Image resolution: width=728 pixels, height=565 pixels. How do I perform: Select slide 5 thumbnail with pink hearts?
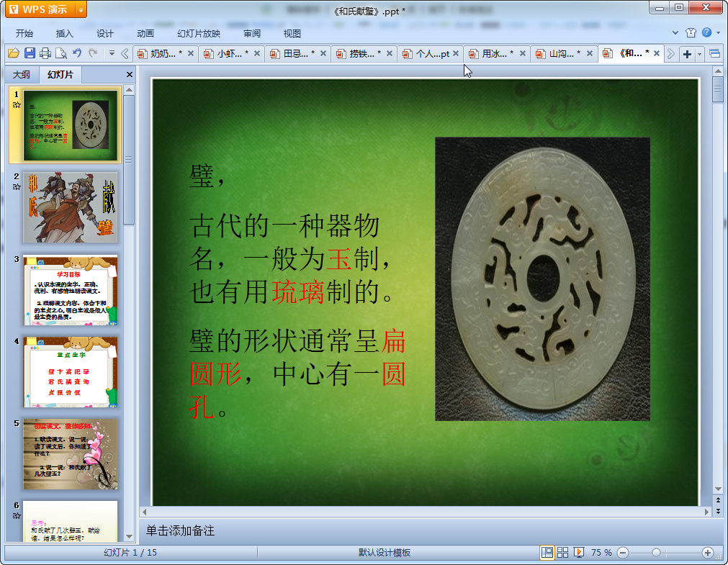pos(70,454)
